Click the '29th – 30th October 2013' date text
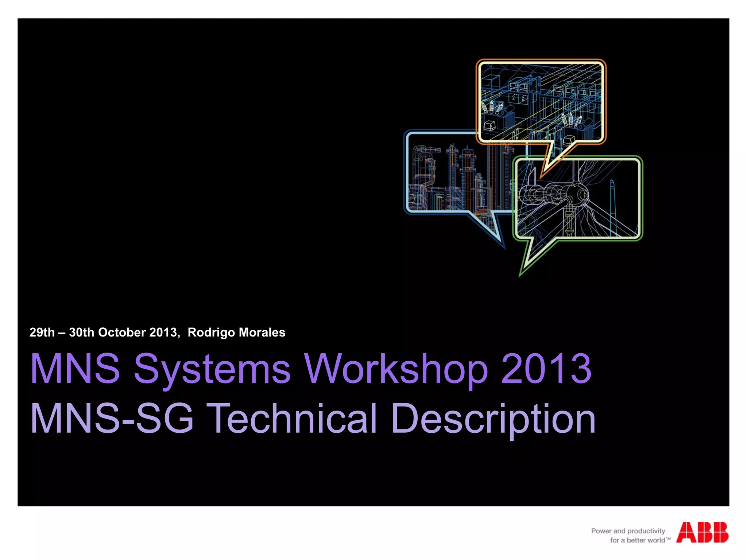This screenshot has height=560, width=747. coord(104,332)
